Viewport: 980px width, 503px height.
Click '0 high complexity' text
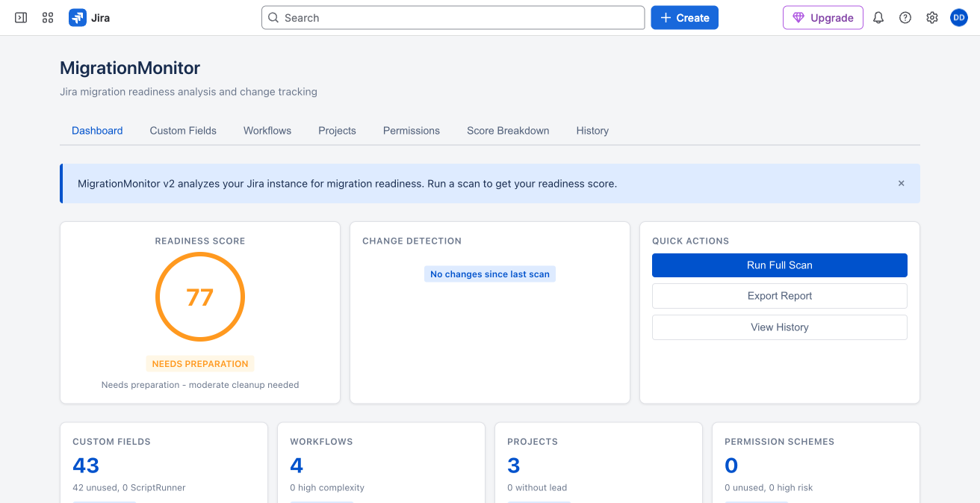(x=327, y=487)
